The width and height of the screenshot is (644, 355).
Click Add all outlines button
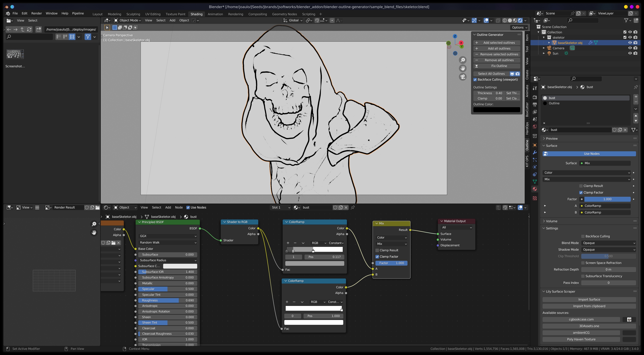(x=496, y=49)
